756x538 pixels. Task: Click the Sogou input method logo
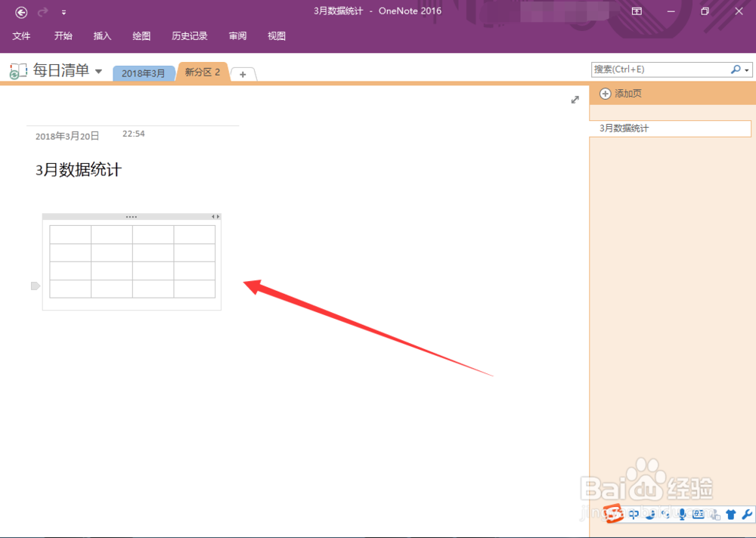(614, 514)
